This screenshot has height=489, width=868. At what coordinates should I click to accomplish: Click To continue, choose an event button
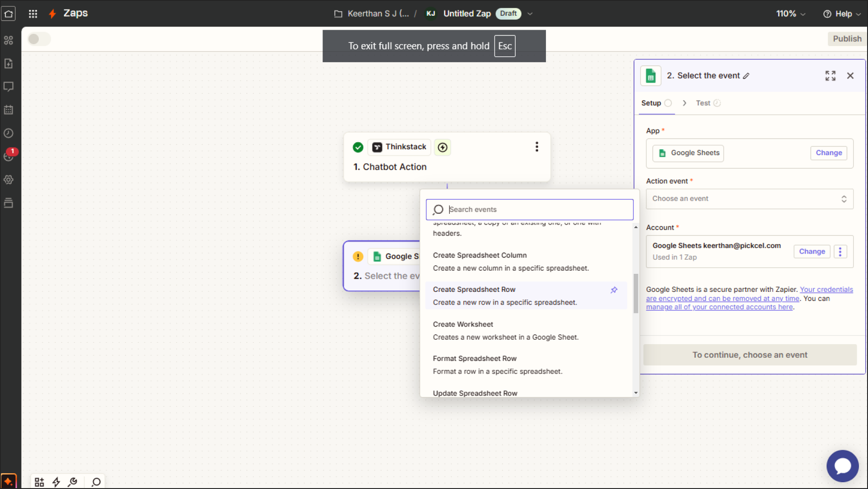(x=749, y=355)
